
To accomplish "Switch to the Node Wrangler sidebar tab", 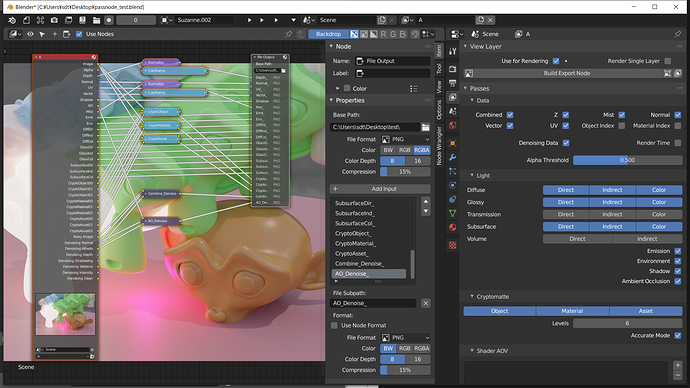I will (x=439, y=146).
